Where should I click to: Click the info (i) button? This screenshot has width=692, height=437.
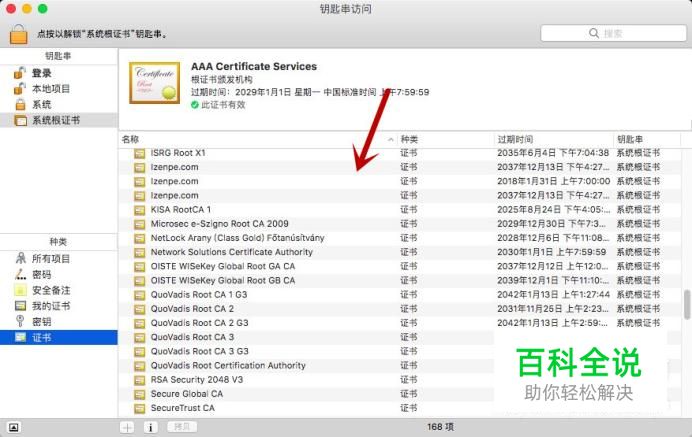tap(150, 427)
